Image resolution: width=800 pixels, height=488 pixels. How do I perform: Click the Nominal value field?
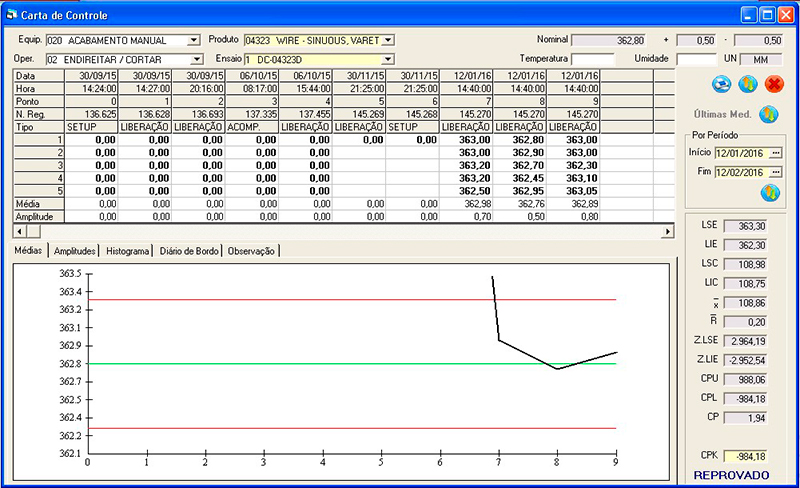(x=609, y=40)
